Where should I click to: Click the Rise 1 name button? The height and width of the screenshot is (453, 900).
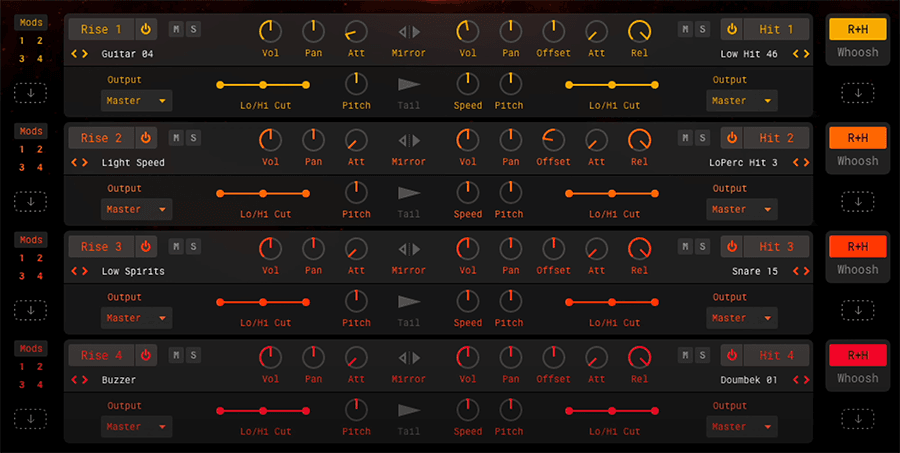coord(102,29)
